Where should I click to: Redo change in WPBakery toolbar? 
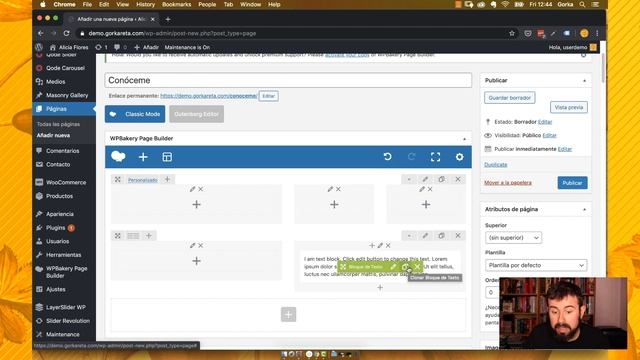(411, 157)
